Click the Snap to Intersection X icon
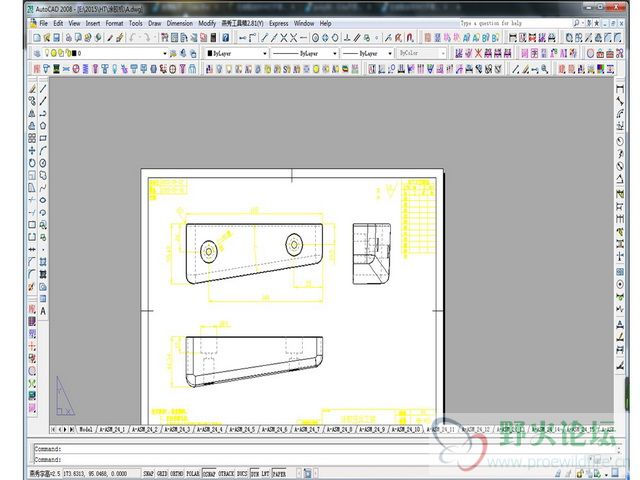Image resolution: width=640 pixels, height=480 pixels. [x=284, y=38]
